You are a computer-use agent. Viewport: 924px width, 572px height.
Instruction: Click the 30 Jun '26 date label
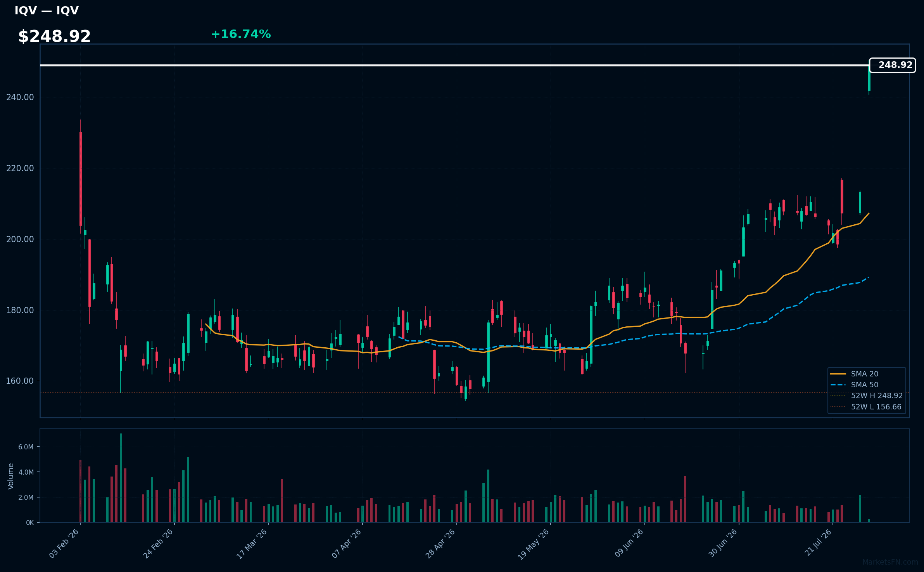tap(723, 543)
